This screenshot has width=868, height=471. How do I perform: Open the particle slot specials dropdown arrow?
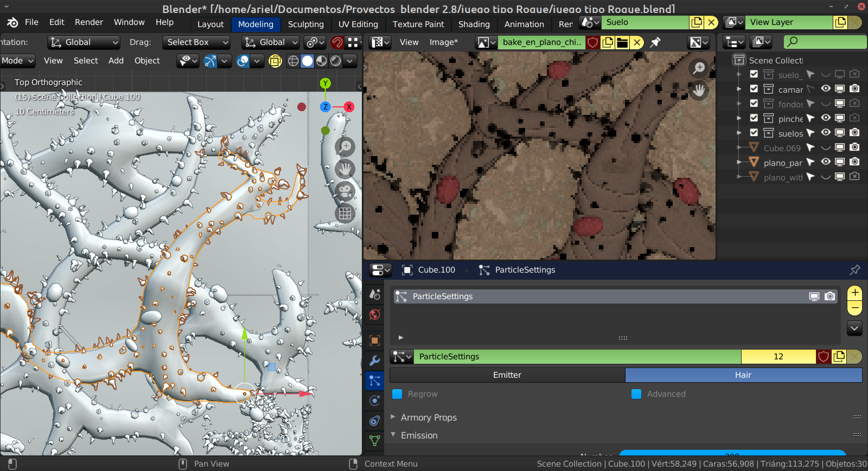click(x=854, y=328)
